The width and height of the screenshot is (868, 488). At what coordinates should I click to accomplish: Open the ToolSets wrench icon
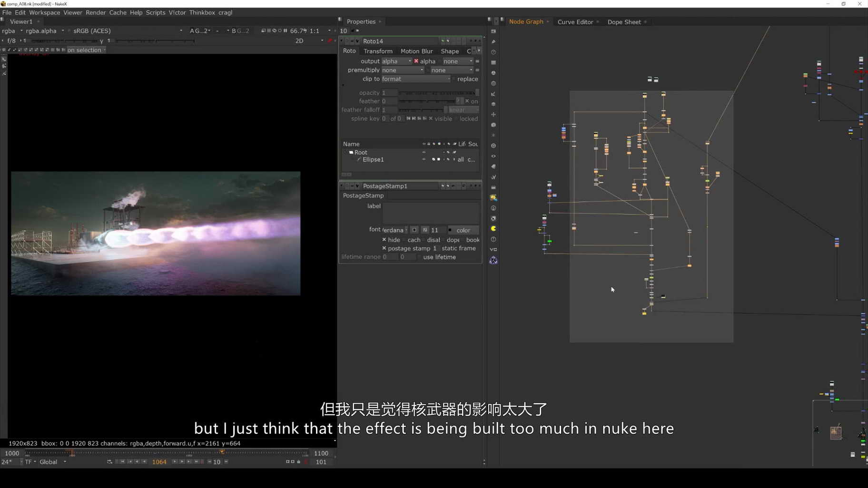493,177
